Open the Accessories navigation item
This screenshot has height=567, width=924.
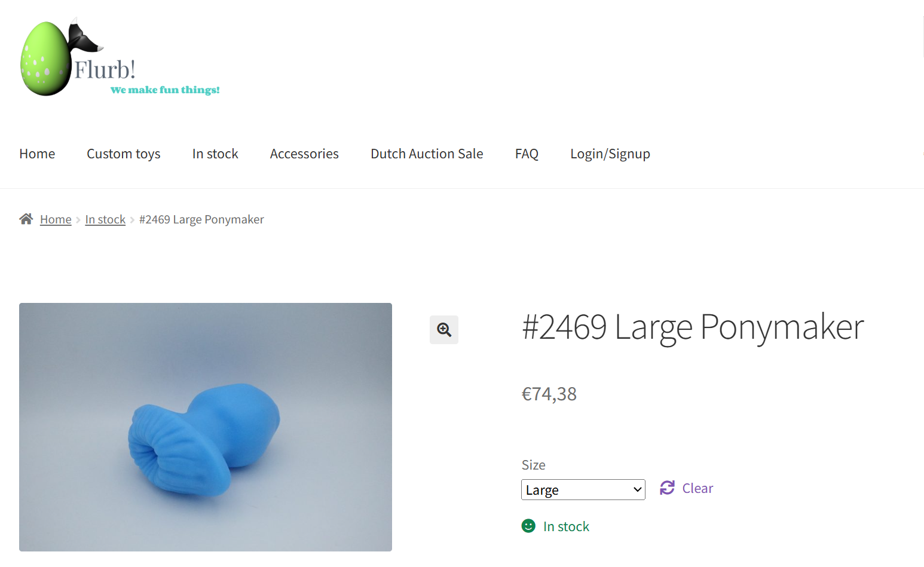click(304, 154)
